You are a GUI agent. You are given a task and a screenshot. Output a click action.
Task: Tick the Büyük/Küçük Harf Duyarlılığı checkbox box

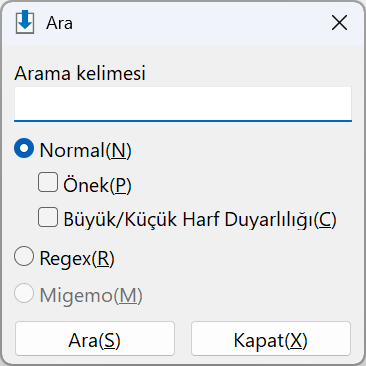click(48, 217)
